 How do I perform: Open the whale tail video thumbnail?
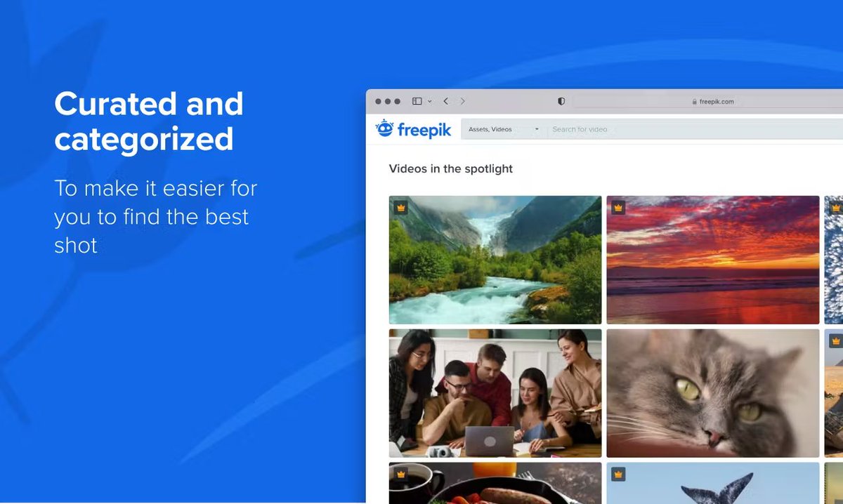pos(713,483)
